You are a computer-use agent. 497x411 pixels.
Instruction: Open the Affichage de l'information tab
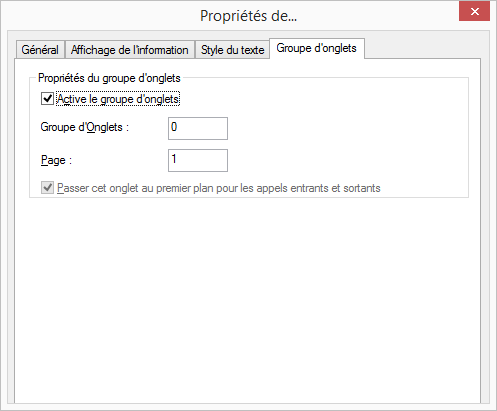coord(130,50)
